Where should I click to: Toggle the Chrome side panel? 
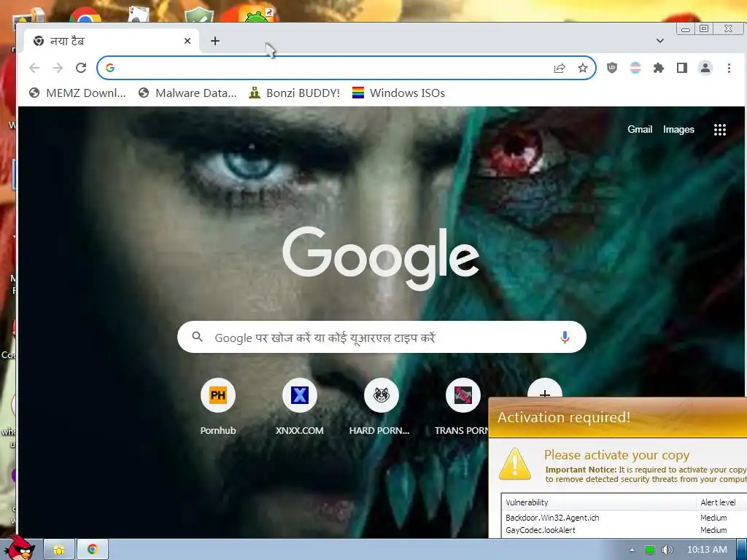[x=682, y=68]
